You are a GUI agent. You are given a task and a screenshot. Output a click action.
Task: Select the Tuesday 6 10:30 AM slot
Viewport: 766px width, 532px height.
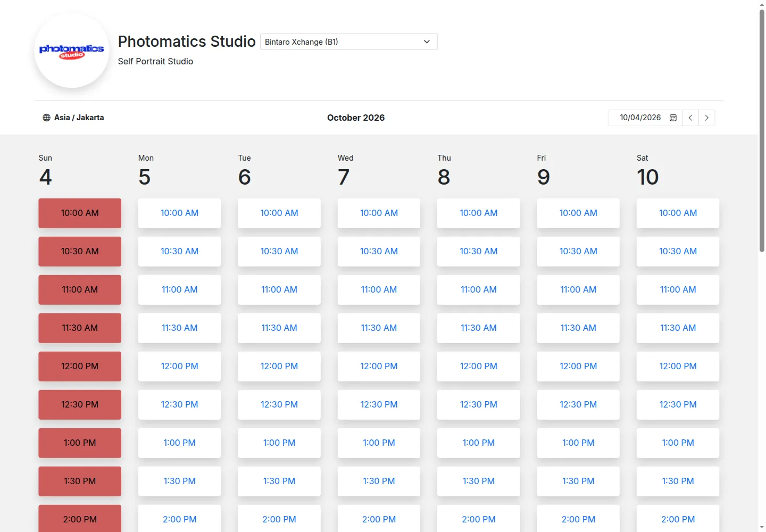279,252
